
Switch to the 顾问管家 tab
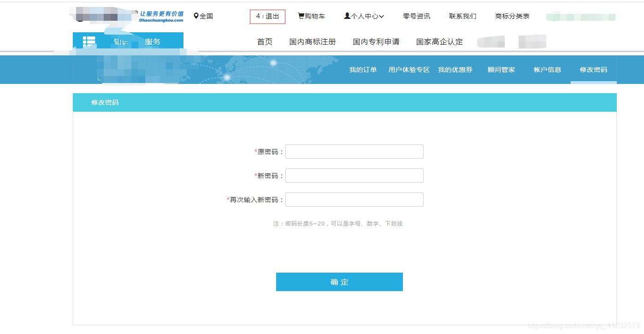(x=501, y=70)
